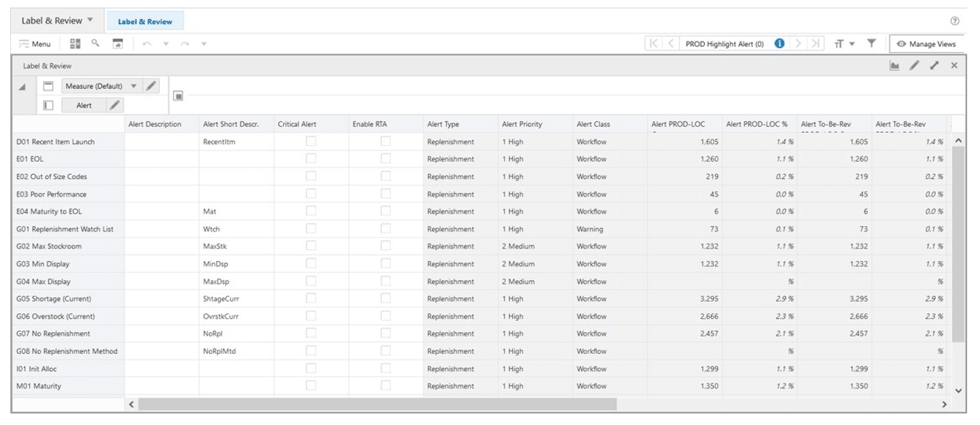
Task: Select the Critical Alert column header
Action: point(311,124)
